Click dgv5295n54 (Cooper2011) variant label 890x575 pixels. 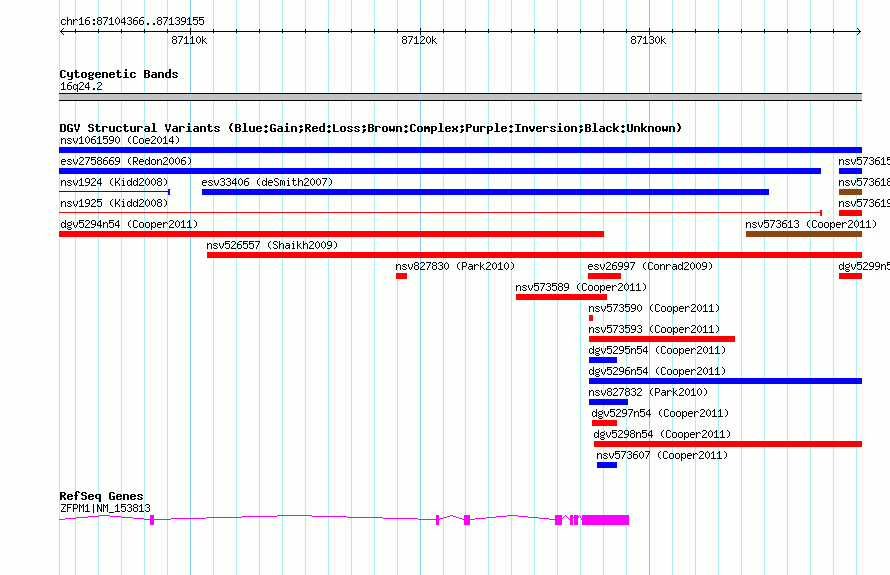(x=657, y=350)
